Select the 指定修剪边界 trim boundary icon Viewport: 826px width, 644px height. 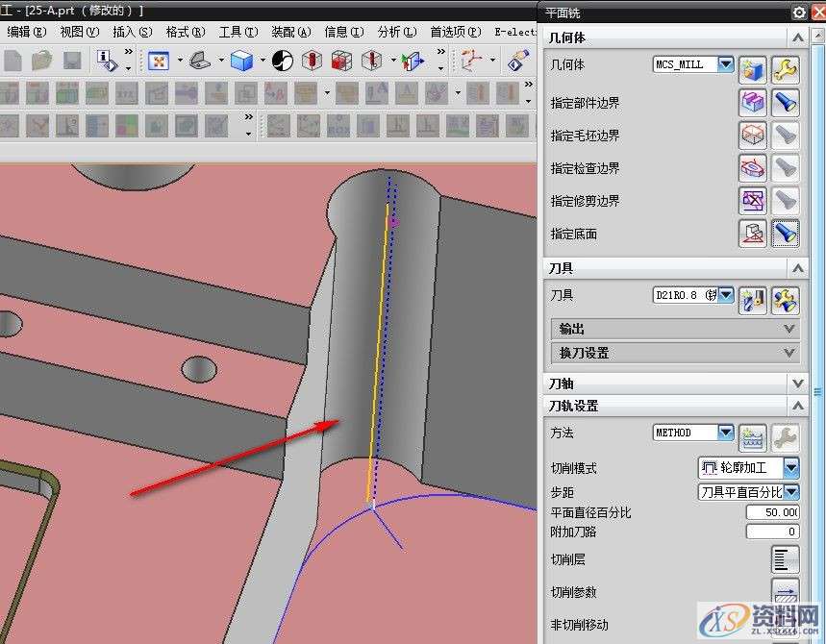(x=753, y=200)
